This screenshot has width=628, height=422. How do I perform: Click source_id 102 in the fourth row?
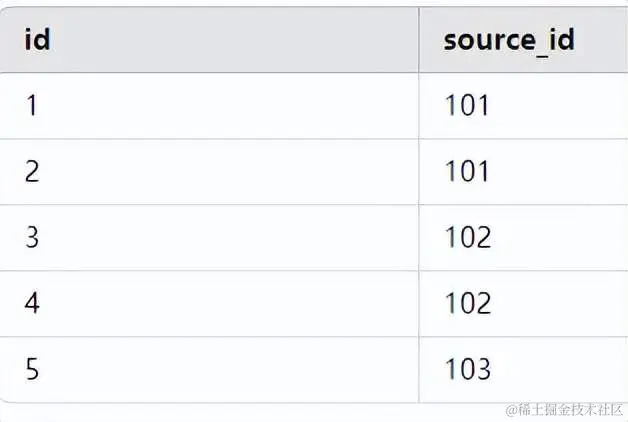(x=468, y=303)
